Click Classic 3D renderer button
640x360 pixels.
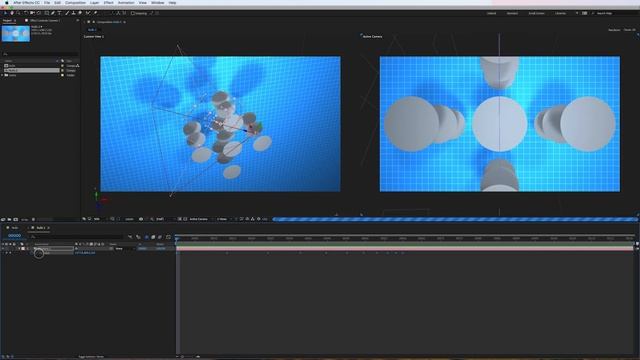630,30
